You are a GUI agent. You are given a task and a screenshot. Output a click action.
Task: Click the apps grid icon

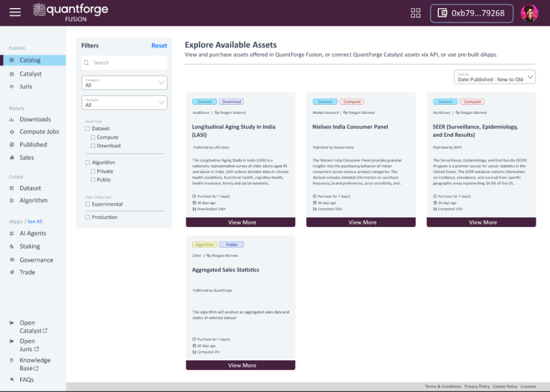[x=415, y=13]
